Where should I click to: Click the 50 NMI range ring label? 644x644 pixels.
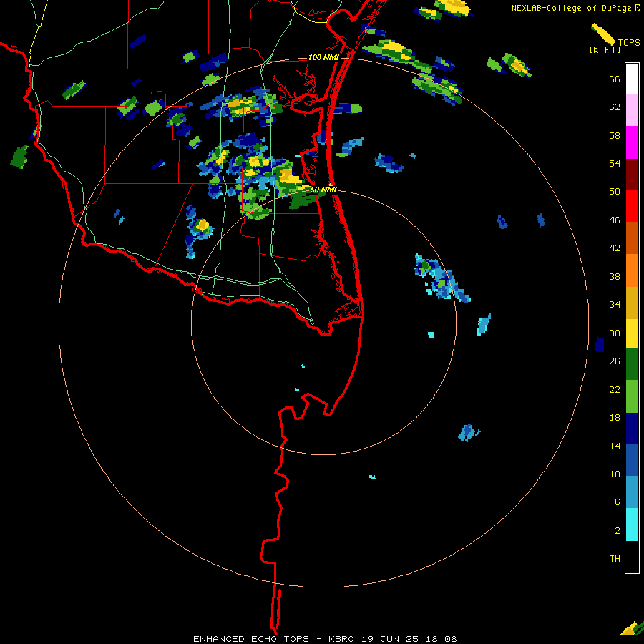pos(323,190)
